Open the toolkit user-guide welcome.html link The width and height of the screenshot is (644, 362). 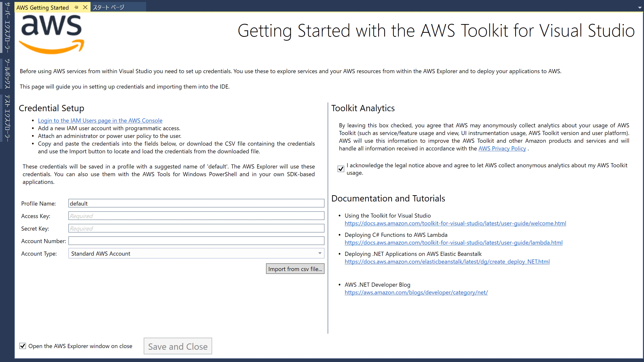pyautogui.click(x=455, y=223)
